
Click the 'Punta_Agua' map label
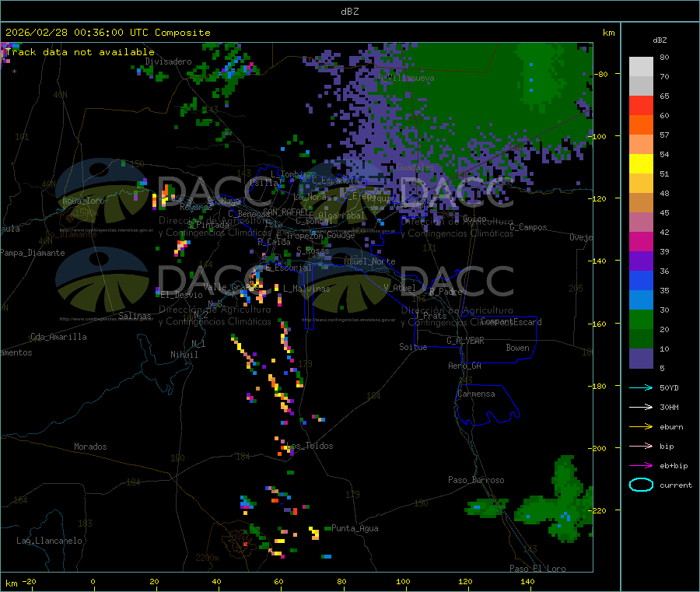tap(355, 528)
